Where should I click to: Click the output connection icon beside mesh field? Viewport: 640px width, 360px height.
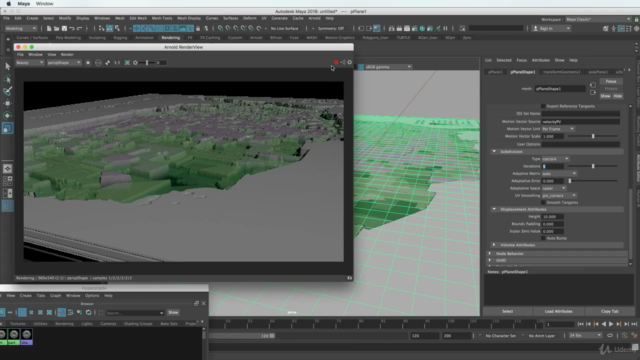click(x=593, y=93)
